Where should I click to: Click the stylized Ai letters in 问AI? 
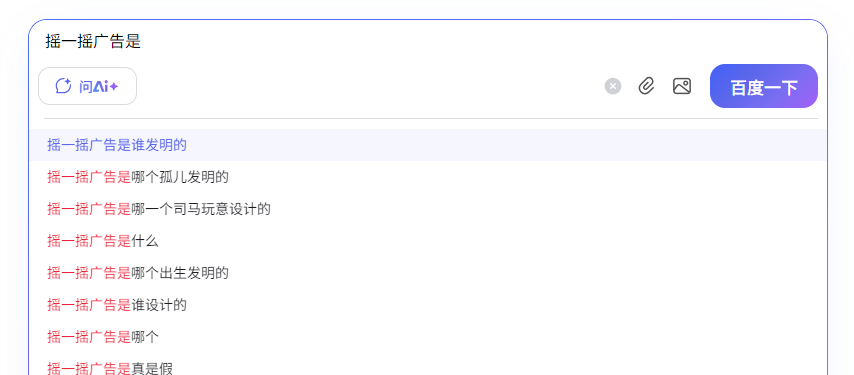click(x=101, y=87)
